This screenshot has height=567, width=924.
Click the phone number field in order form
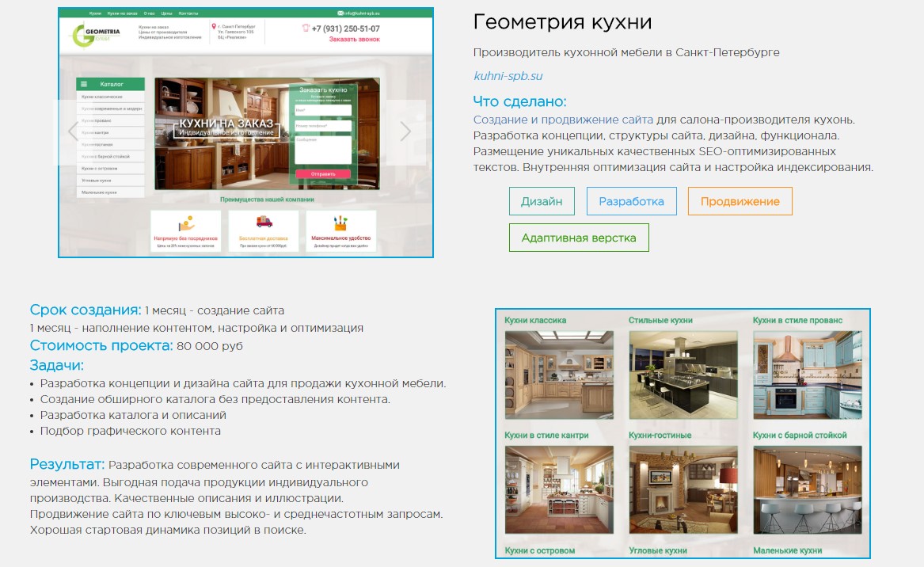(323, 126)
